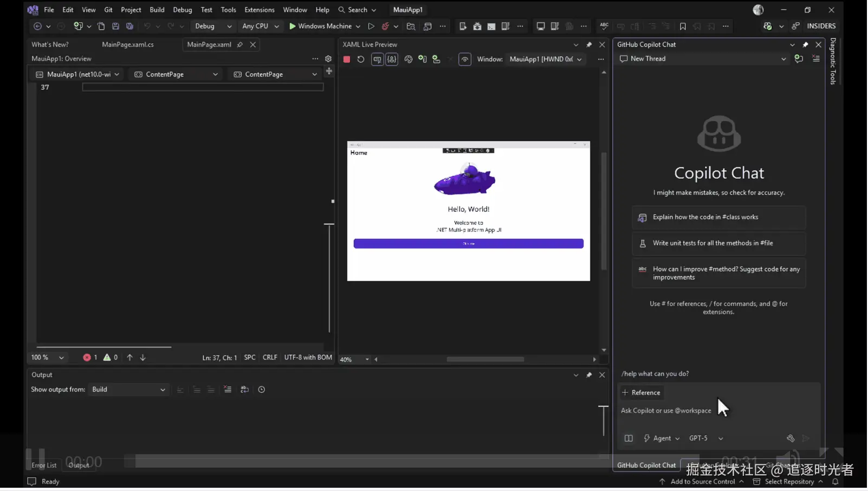
Task: Toggle the eye visibility button beside Window
Action: (465, 59)
